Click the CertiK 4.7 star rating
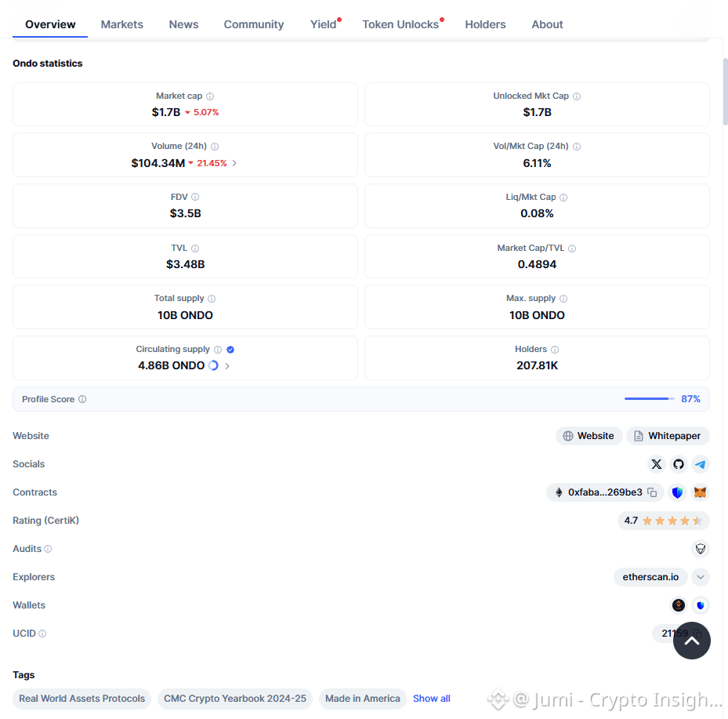 663,521
